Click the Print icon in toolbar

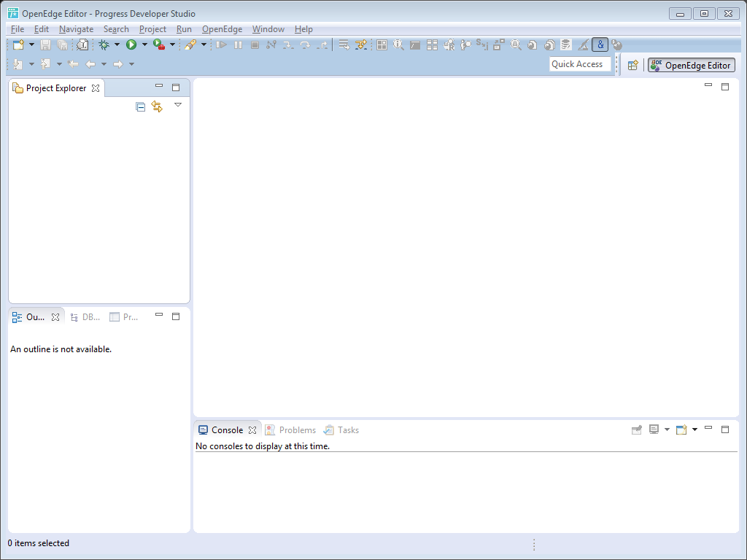point(82,44)
